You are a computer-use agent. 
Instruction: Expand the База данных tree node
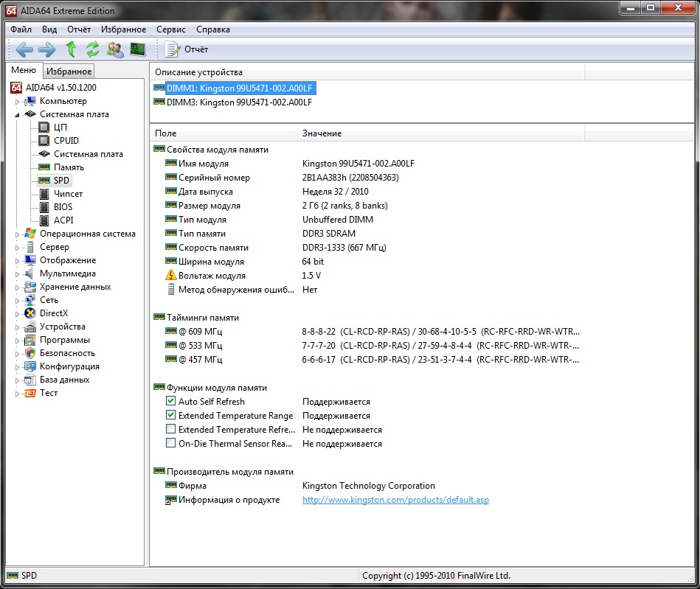[17, 380]
